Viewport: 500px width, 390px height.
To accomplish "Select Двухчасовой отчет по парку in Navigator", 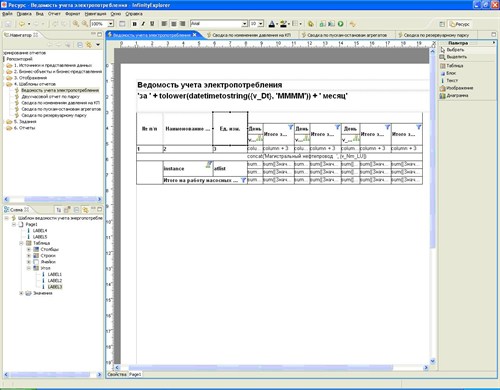I will pos(50,96).
